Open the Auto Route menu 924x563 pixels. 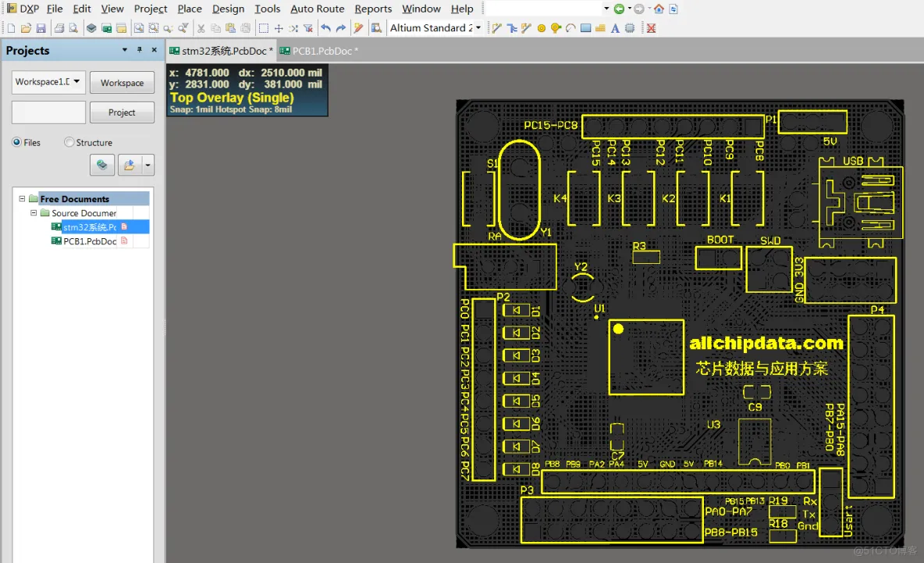317,9
